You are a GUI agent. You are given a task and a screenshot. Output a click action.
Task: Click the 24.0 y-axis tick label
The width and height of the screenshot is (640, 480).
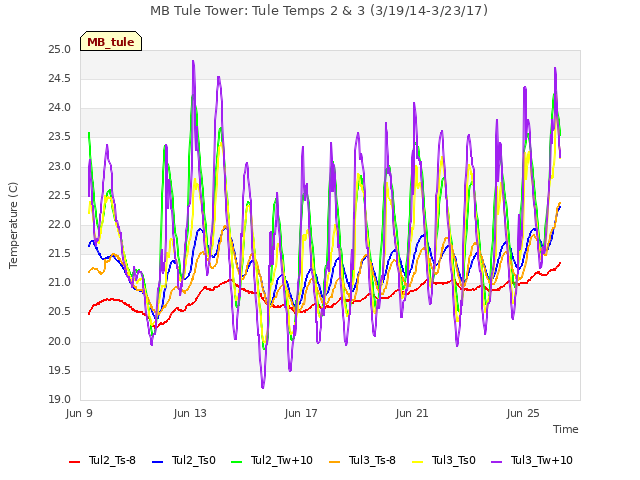[60, 108]
